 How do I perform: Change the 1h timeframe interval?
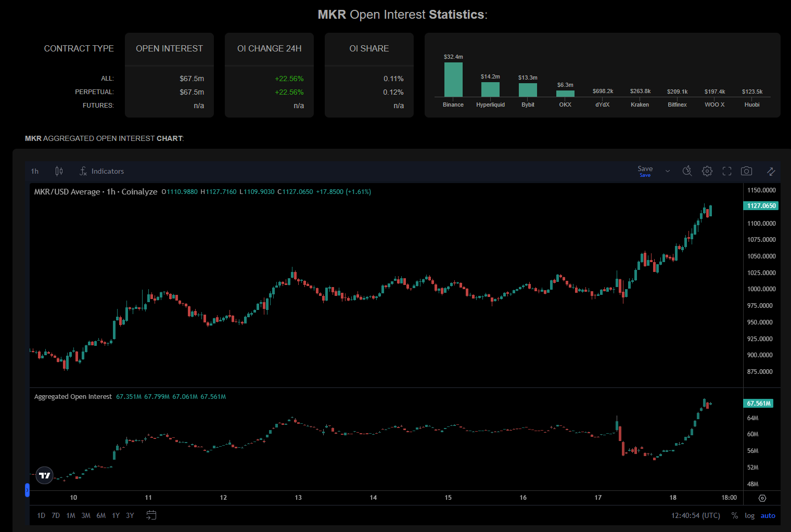coord(35,171)
